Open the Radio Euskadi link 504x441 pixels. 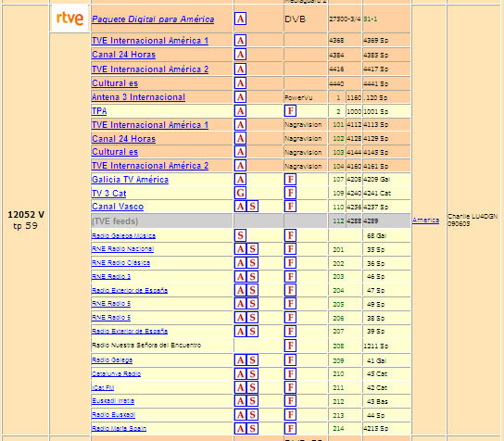click(x=113, y=415)
